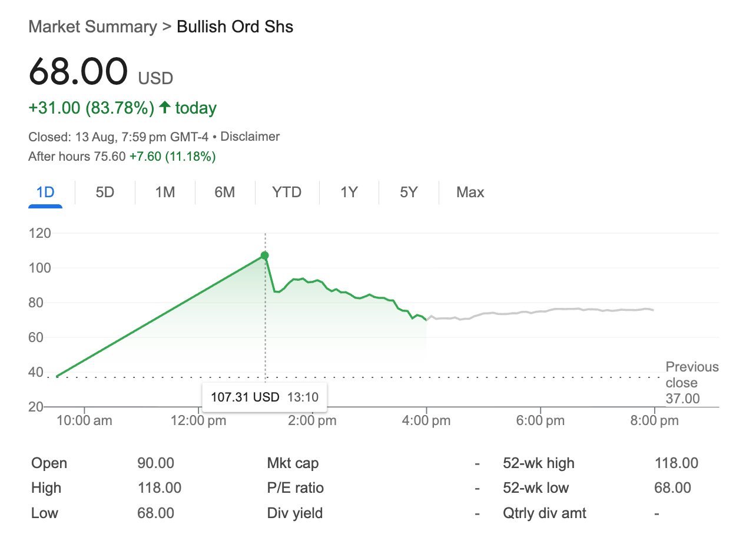Click the green marker dot on chart peak

[x=265, y=256]
